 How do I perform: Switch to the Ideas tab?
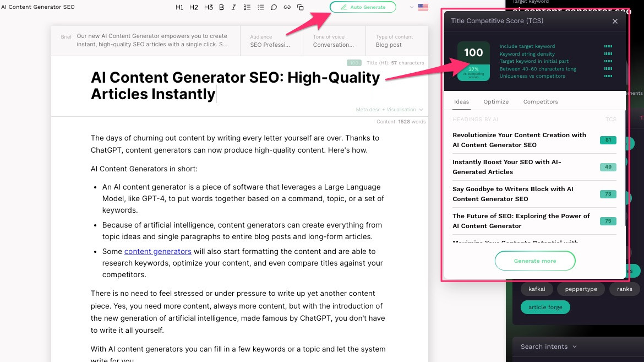462,101
